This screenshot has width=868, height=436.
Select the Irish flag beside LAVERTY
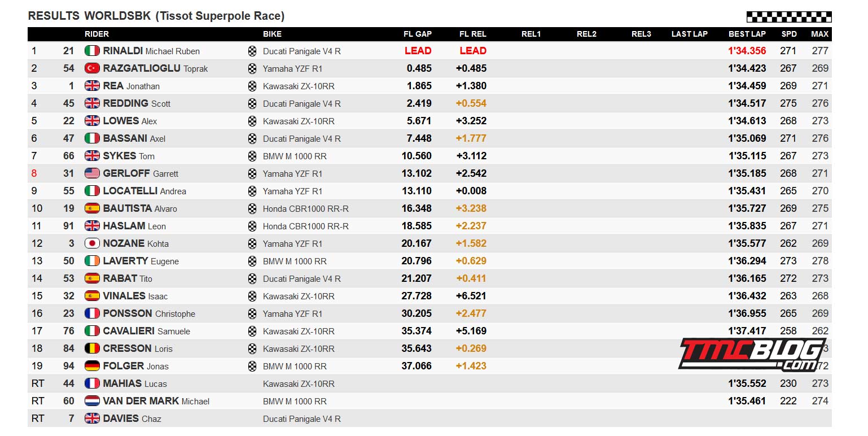[92, 261]
